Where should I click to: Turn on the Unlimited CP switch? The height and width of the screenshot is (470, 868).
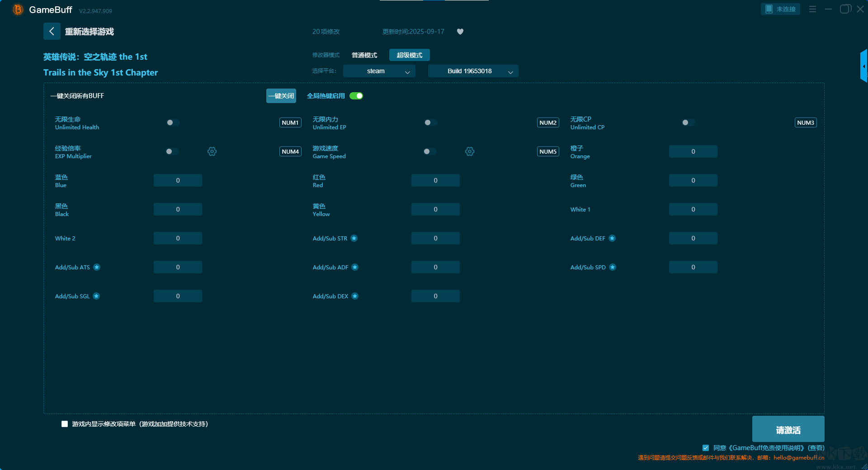(x=688, y=122)
